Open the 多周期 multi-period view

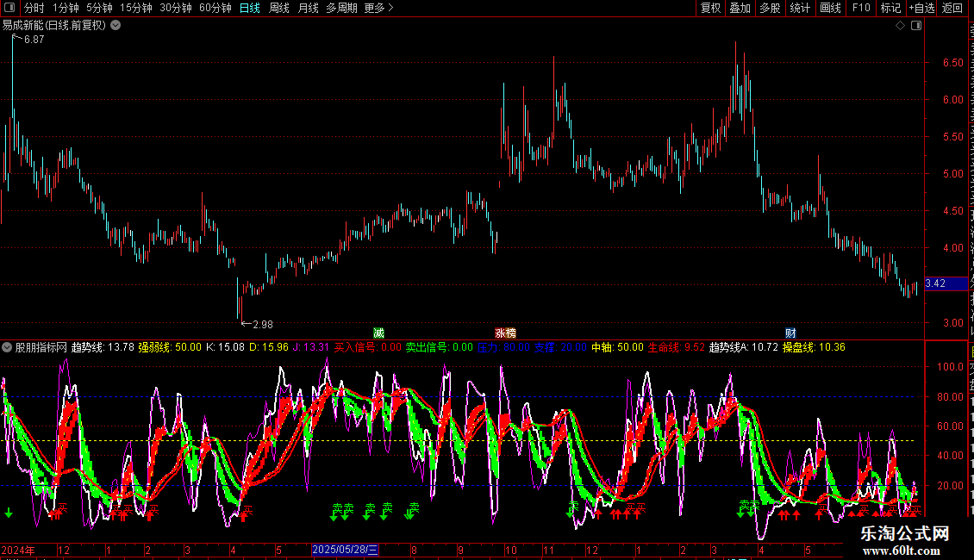point(341,8)
